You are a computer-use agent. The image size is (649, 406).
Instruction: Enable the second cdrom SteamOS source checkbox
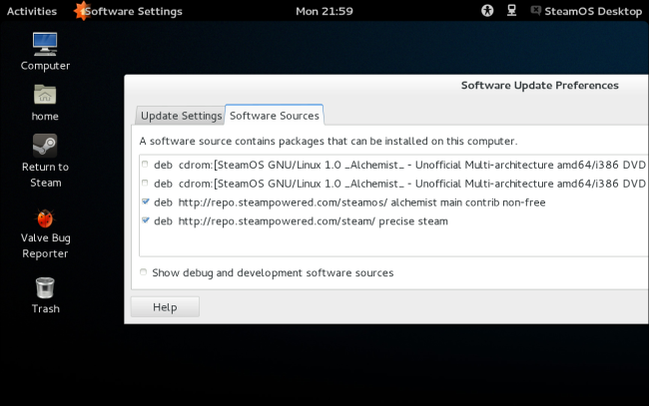click(144, 183)
